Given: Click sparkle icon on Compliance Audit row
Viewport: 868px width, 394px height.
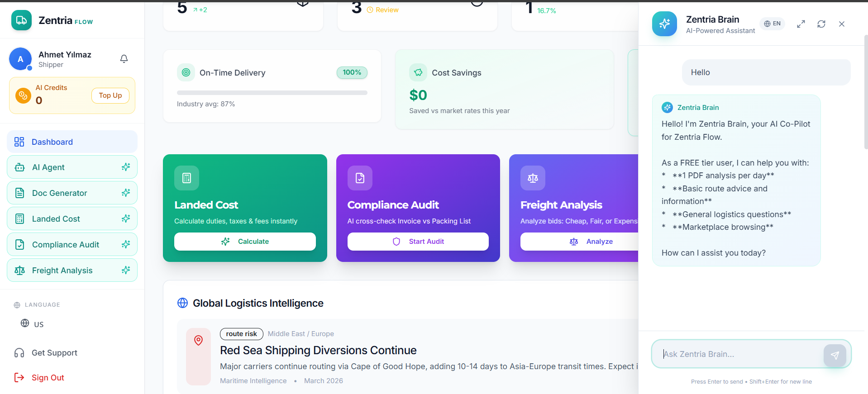Looking at the screenshot, I should [x=126, y=244].
